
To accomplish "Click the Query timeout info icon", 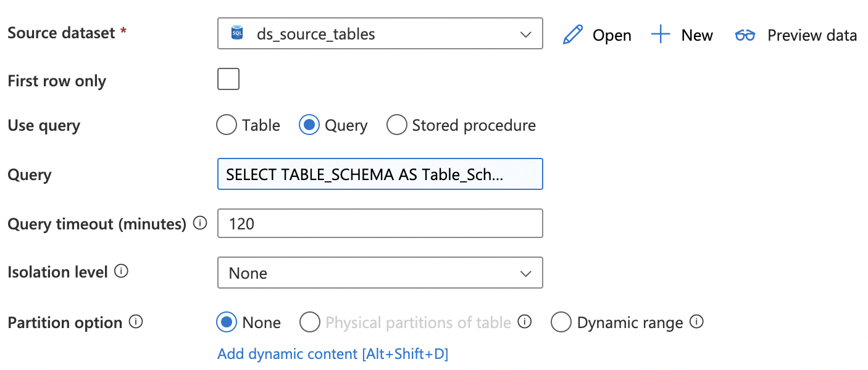I will tap(200, 223).
